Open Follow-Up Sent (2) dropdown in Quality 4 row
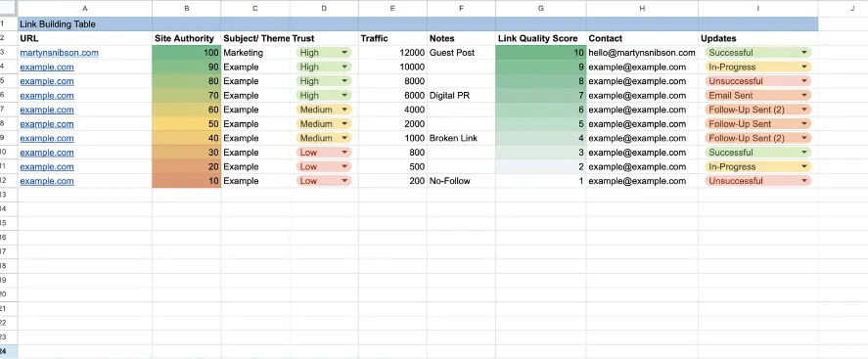 [757, 138]
